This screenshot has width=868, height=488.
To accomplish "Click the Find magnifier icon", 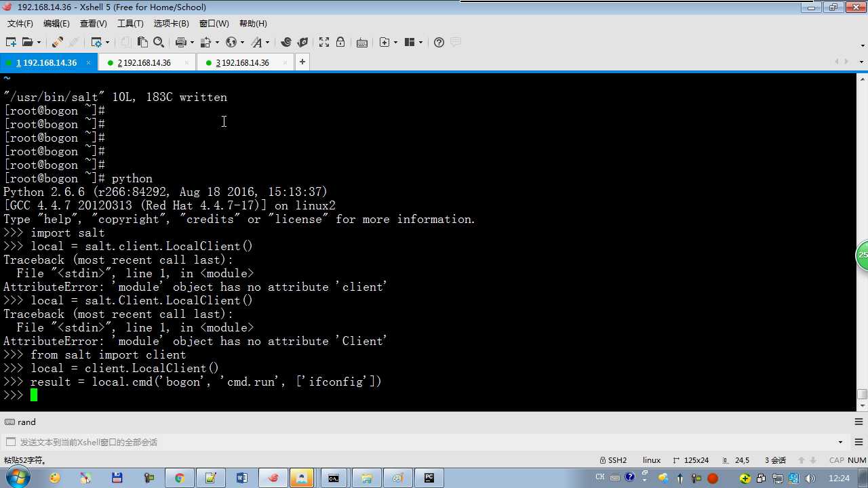I will coord(159,42).
